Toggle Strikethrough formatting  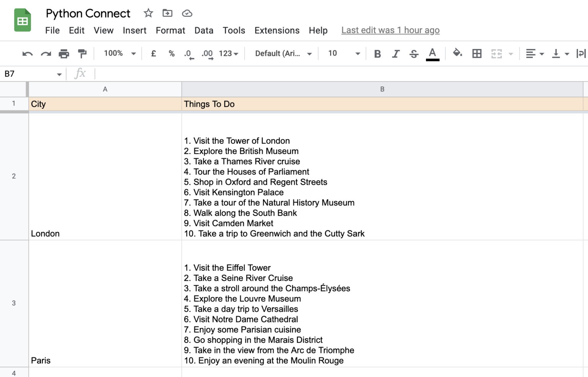[414, 54]
